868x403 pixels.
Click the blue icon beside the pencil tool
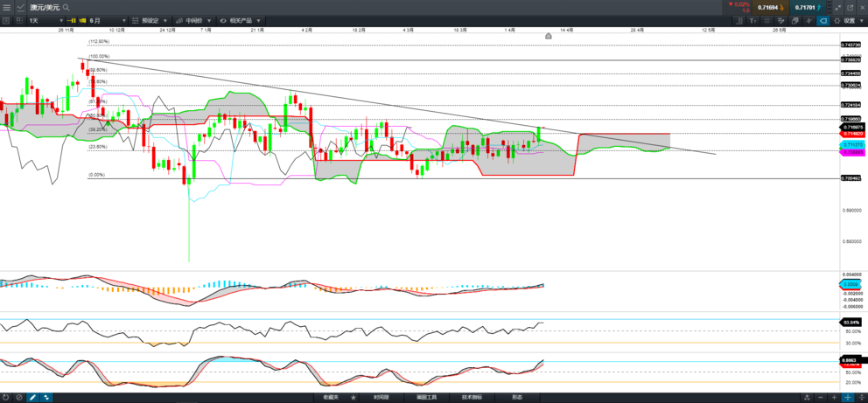coord(46,397)
